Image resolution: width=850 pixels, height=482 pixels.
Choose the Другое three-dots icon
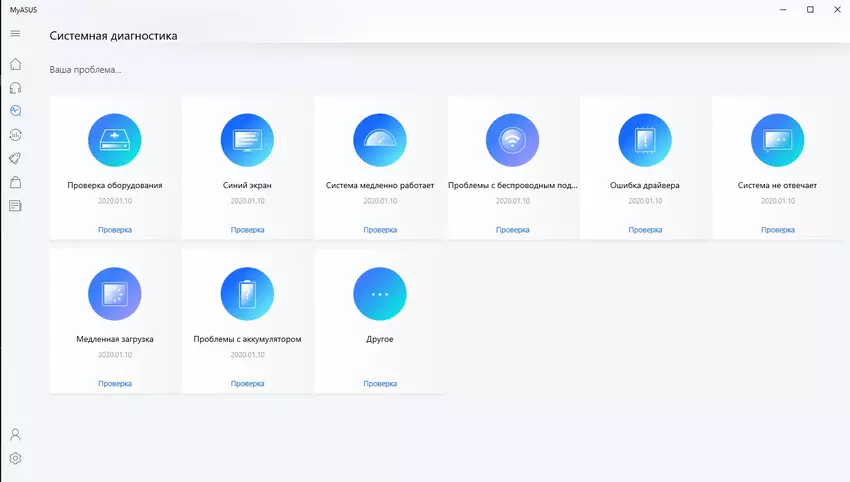tap(380, 294)
